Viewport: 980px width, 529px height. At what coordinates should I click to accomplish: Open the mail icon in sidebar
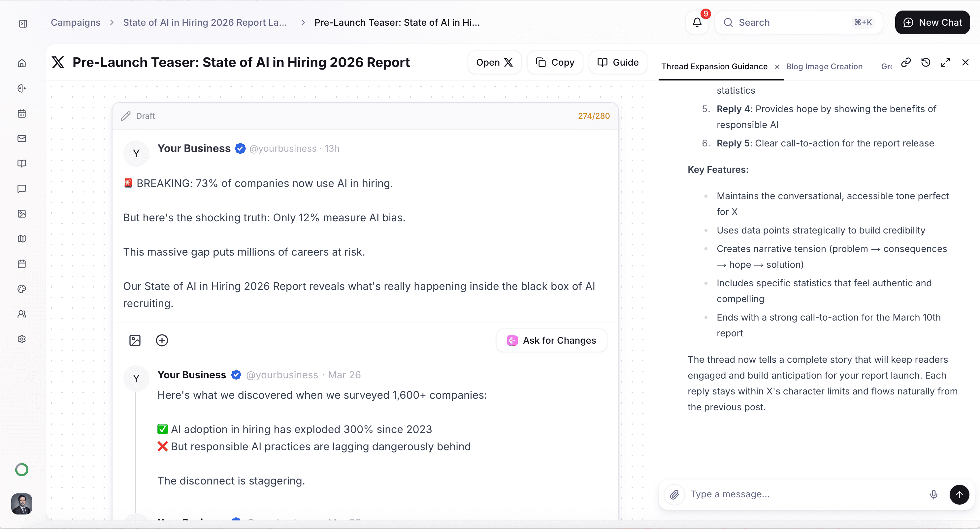point(22,139)
